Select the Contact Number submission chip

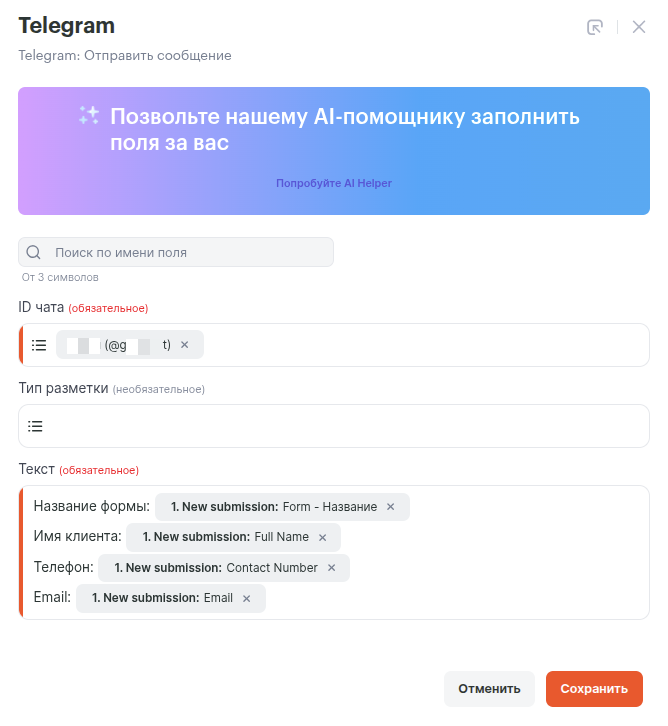[x=215, y=568]
